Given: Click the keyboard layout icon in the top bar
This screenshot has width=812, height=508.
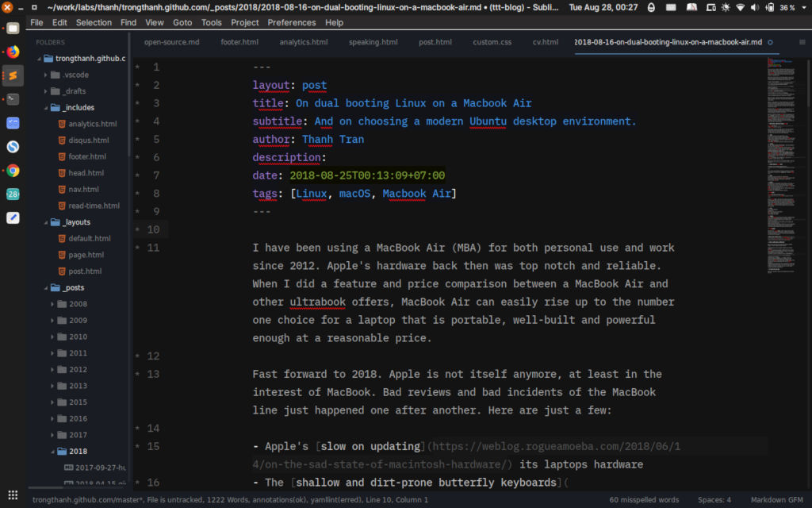Looking at the screenshot, I should click(x=672, y=7).
